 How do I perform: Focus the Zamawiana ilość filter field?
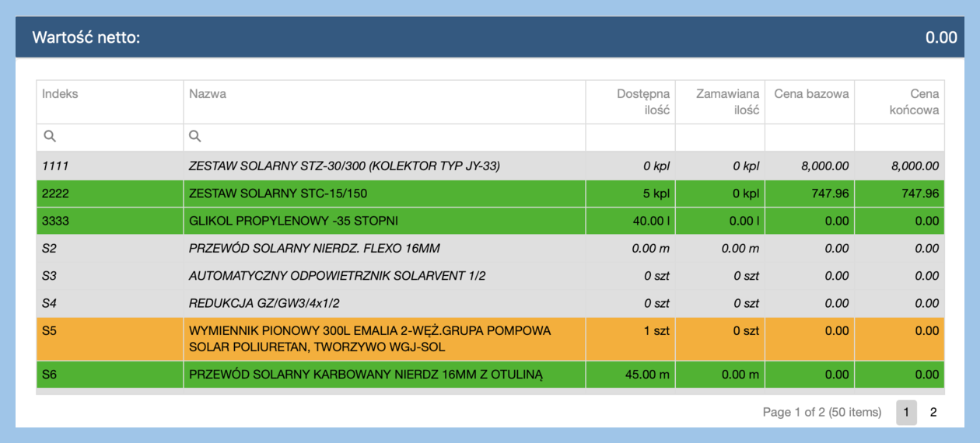click(x=719, y=138)
